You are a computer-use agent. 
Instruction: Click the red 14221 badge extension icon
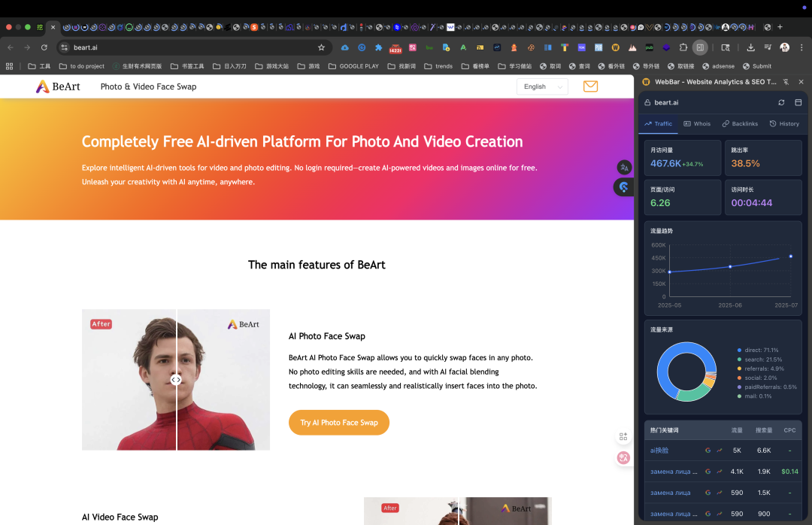point(395,48)
